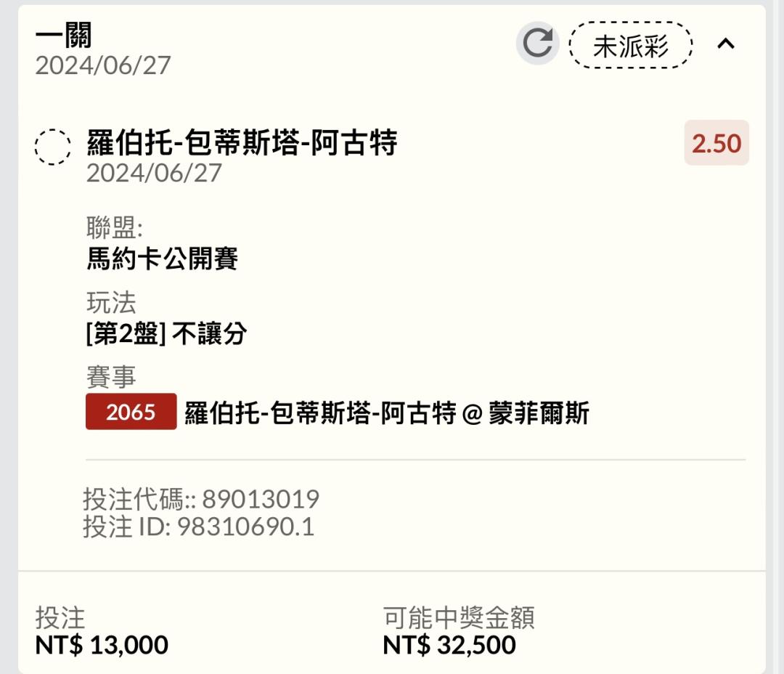Screen dimensions: 784x674
Task: Click the 賽事 section label
Action: point(111,377)
